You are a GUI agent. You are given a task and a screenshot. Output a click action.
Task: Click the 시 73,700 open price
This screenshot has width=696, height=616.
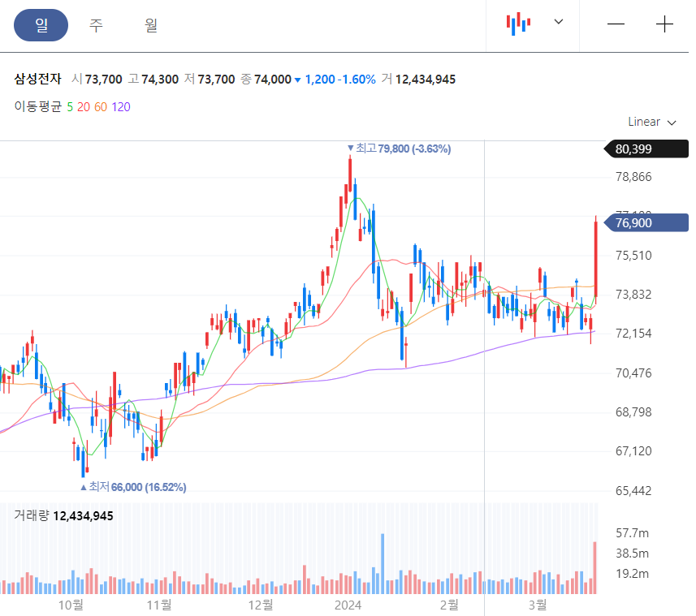[97, 80]
